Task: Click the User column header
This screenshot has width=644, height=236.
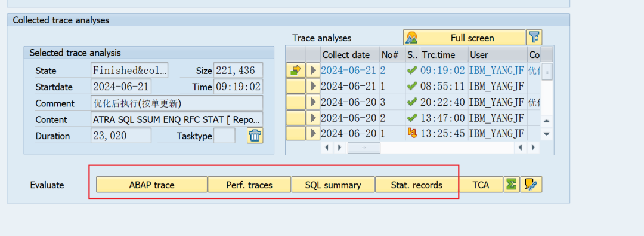Action: coord(498,54)
